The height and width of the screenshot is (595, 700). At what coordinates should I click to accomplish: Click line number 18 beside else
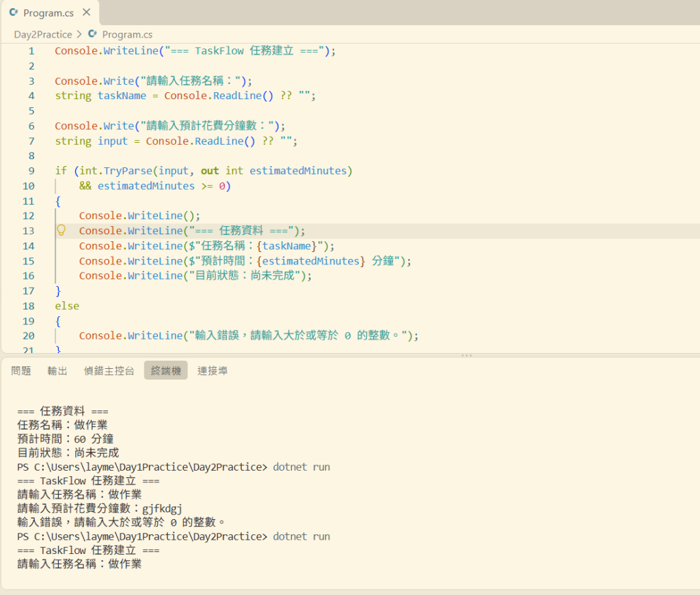pos(29,306)
